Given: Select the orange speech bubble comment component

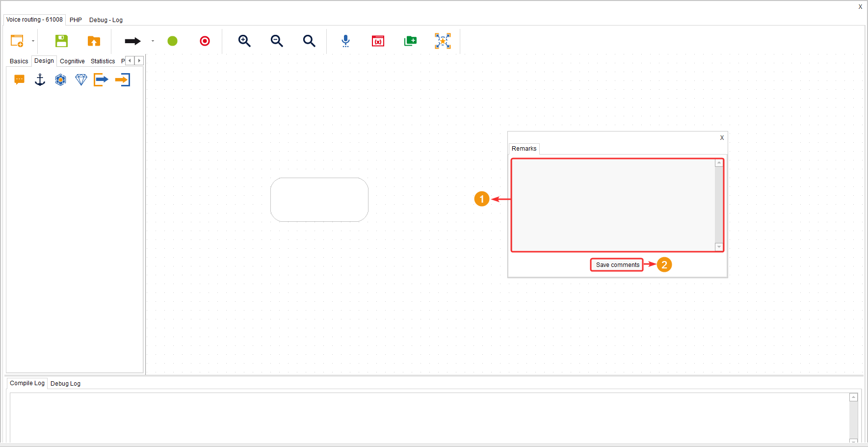Looking at the screenshot, I should click(19, 79).
